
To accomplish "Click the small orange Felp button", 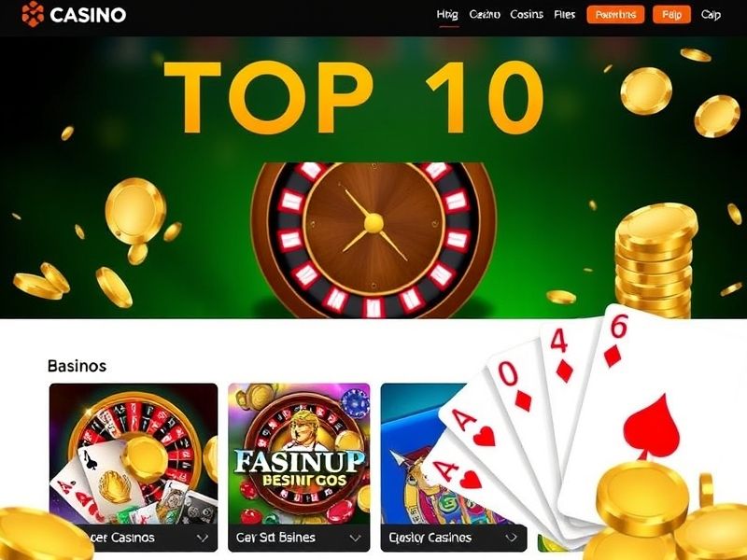I will [671, 15].
